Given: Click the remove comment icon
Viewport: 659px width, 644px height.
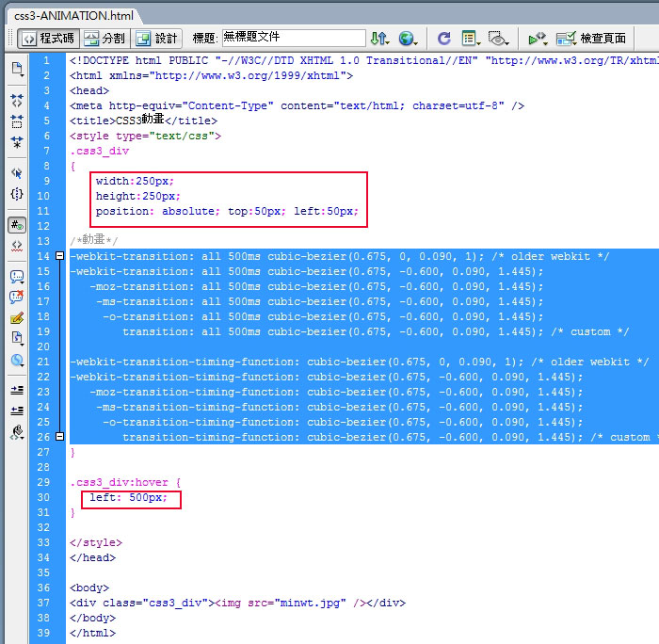Looking at the screenshot, I should [17, 298].
